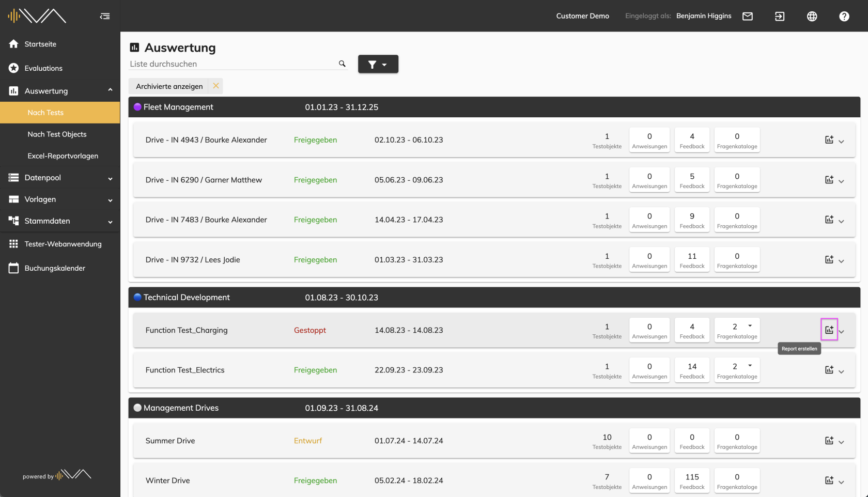Select Nach Tests menu item
Image resolution: width=868 pixels, height=497 pixels.
(x=60, y=113)
